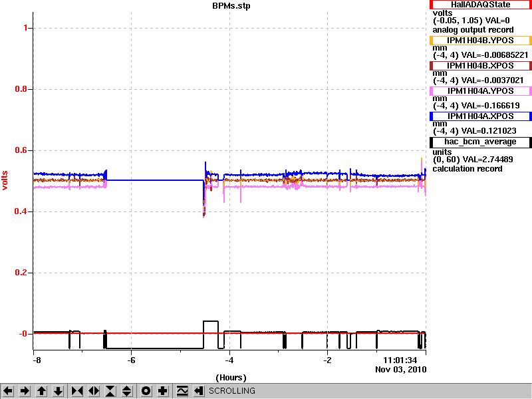Click the (Hours) x-axis label
This screenshot has width=532, height=399.
tap(231, 378)
